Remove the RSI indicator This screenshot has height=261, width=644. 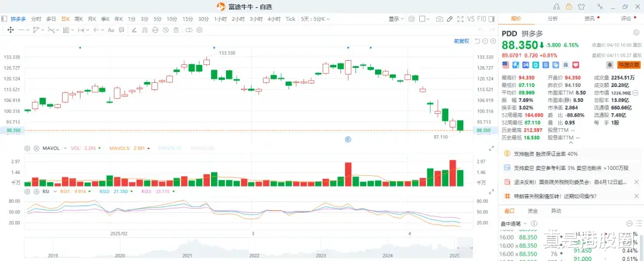click(36, 191)
